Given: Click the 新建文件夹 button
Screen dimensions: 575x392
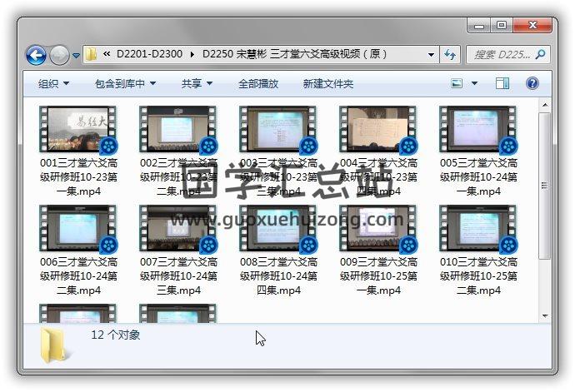Looking at the screenshot, I should [x=327, y=83].
